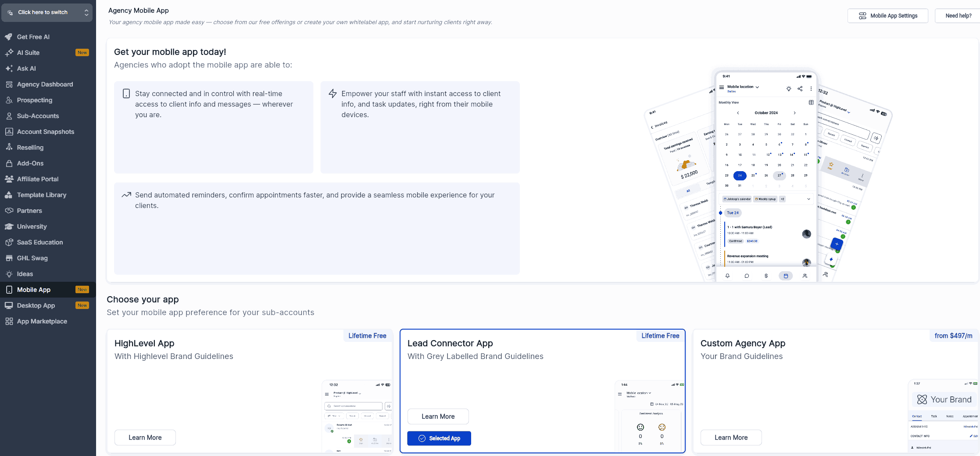Open the AI Suite menu item
This screenshot has height=456, width=980.
coord(48,53)
